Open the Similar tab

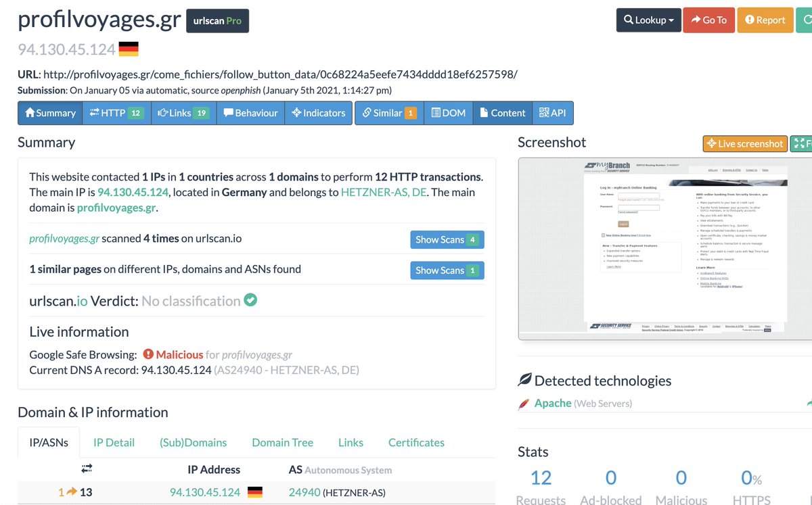tap(389, 113)
